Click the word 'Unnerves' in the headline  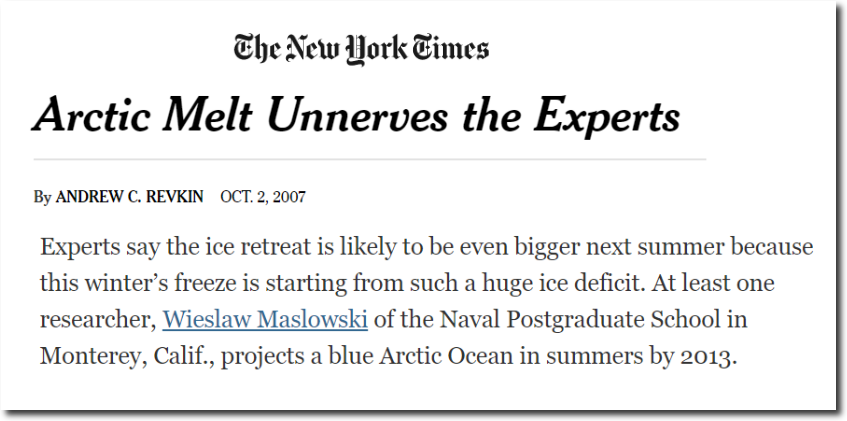coord(358,116)
